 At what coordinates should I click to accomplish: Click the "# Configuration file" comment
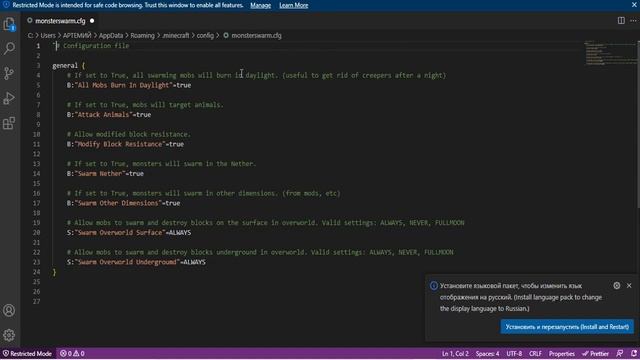click(x=92, y=46)
